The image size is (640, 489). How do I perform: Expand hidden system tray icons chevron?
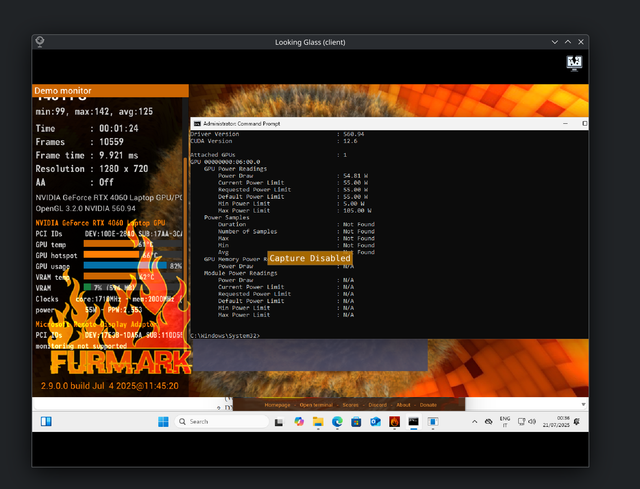474,422
